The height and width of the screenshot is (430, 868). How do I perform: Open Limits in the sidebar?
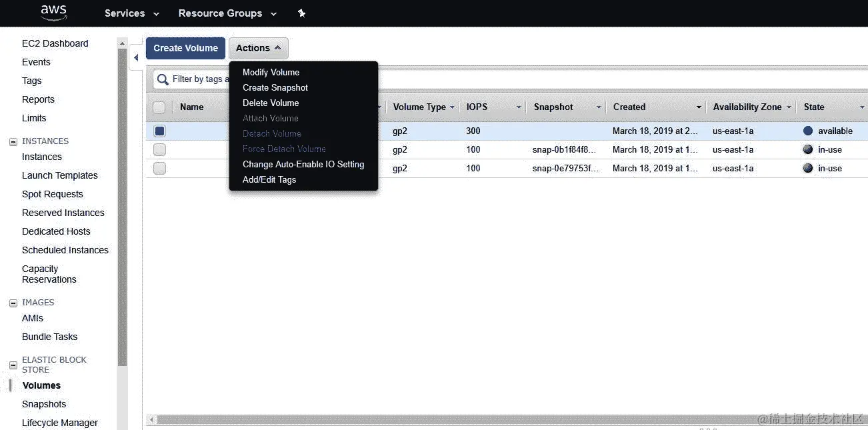coord(34,118)
